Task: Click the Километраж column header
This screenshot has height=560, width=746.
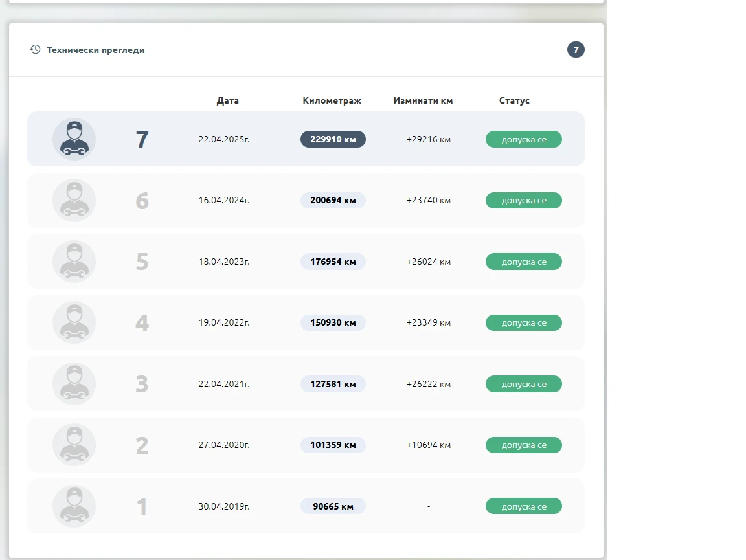Action: (332, 100)
